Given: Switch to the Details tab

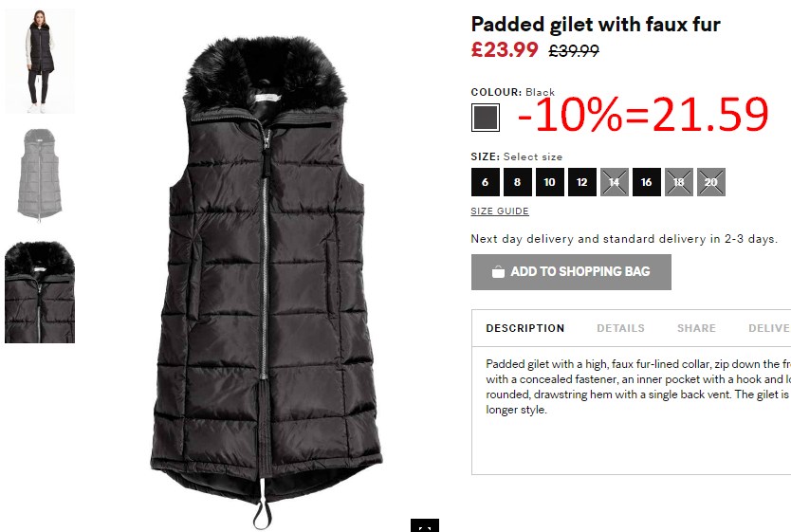Looking at the screenshot, I should (620, 328).
